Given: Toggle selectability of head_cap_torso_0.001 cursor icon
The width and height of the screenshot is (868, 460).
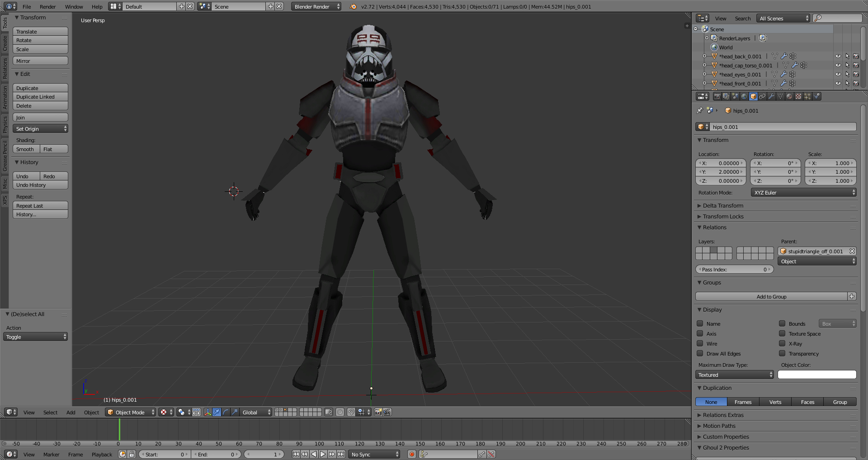Looking at the screenshot, I should pyautogui.click(x=847, y=65).
